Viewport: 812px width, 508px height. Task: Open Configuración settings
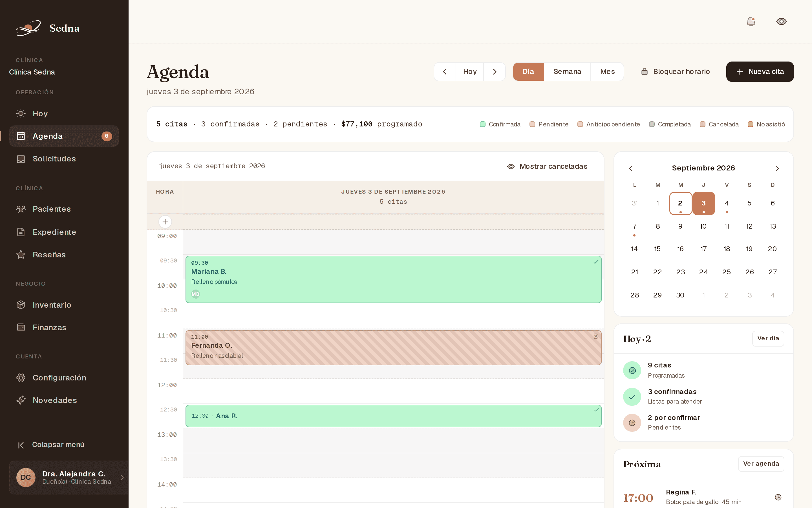pyautogui.click(x=64, y=378)
